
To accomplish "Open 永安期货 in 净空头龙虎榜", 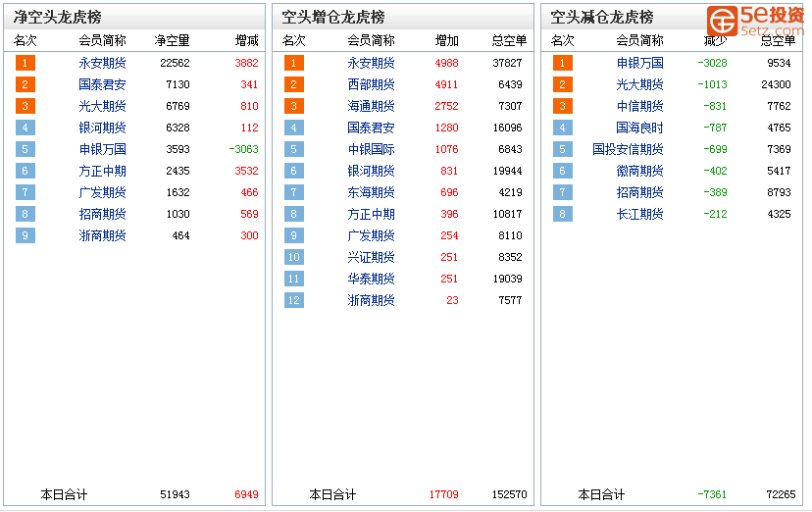I will coord(102,63).
